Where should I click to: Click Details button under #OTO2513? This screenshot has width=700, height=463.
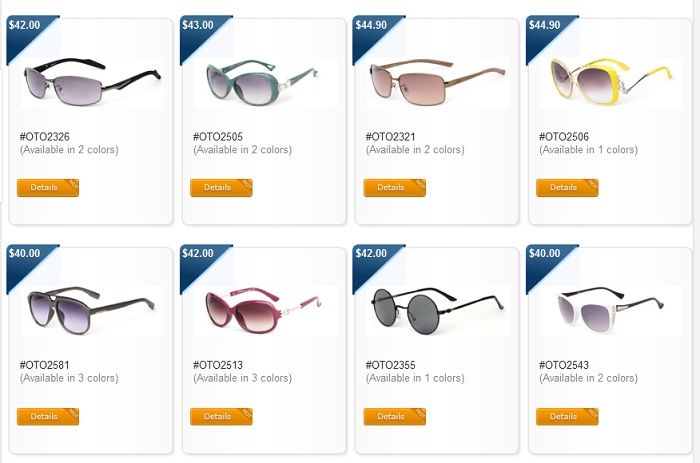221,417
